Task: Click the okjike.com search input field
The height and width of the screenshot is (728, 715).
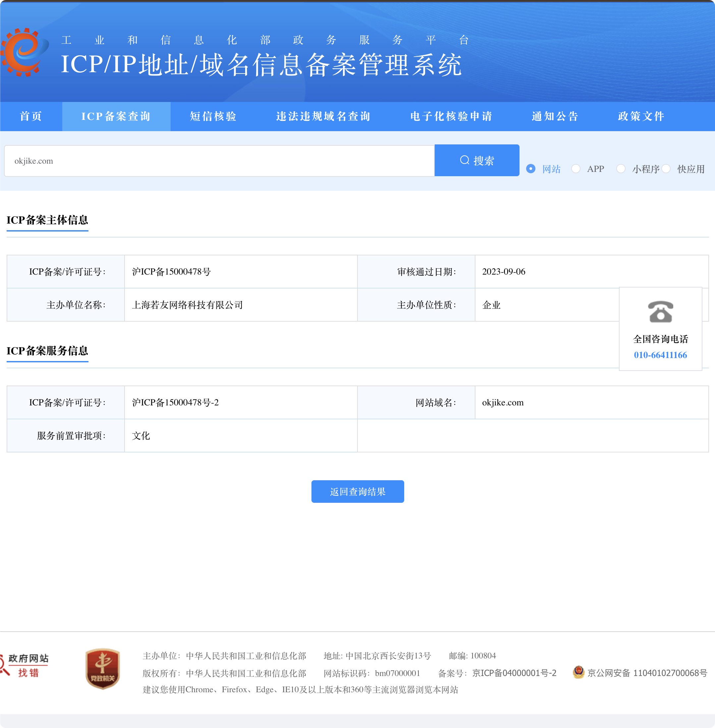Action: 219,161
